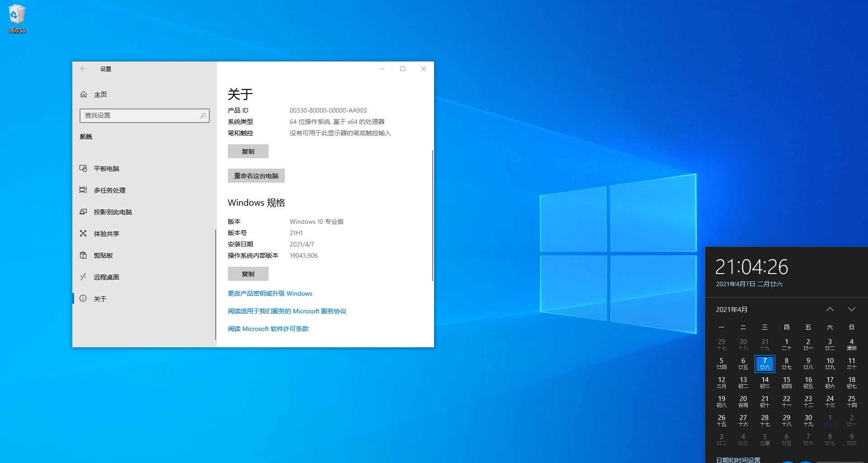The width and height of the screenshot is (868, 463).
Task: Open 投影到此电脑 projection settings
Action: (144, 212)
